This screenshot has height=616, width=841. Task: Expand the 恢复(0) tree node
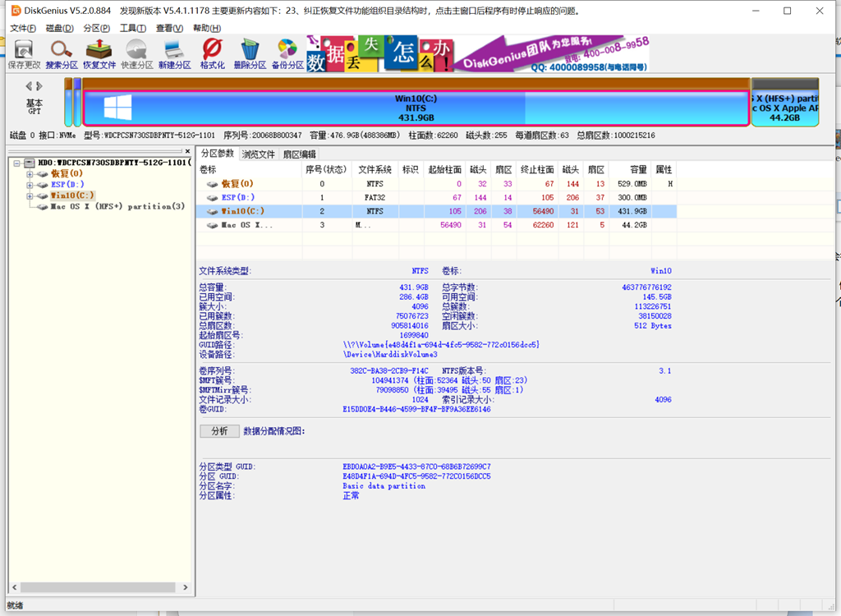point(30,174)
